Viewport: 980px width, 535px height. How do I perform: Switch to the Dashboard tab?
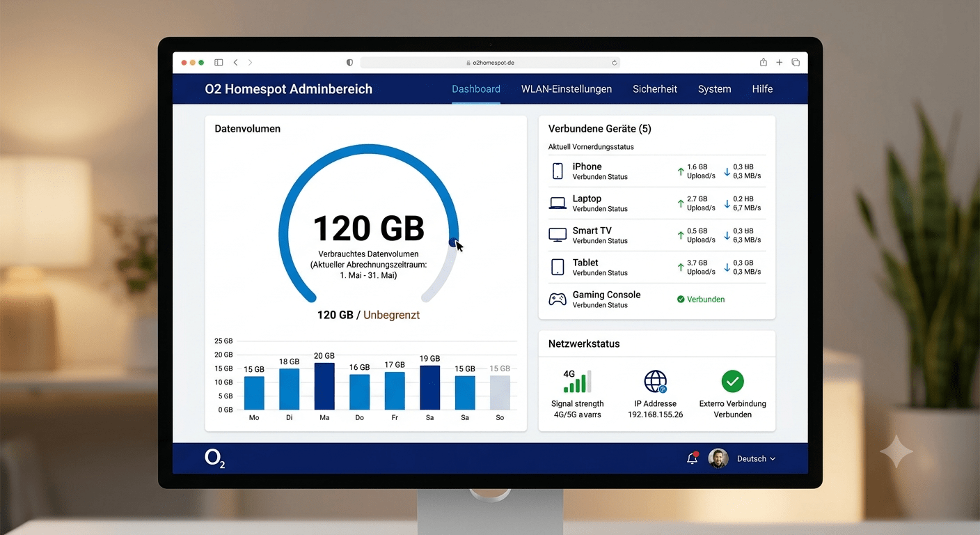pyautogui.click(x=476, y=89)
